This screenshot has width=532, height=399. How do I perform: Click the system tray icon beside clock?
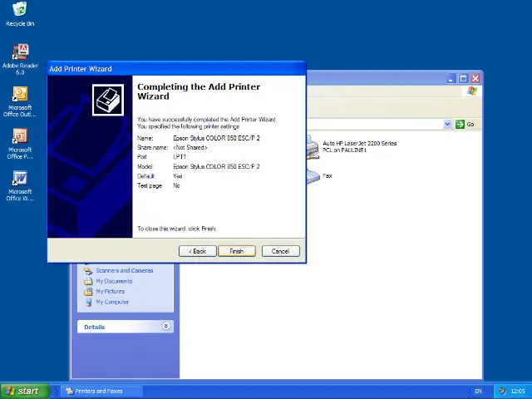tap(502, 391)
